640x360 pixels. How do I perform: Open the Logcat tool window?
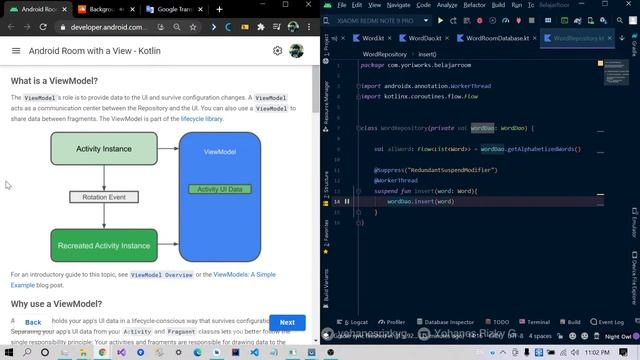(353, 322)
